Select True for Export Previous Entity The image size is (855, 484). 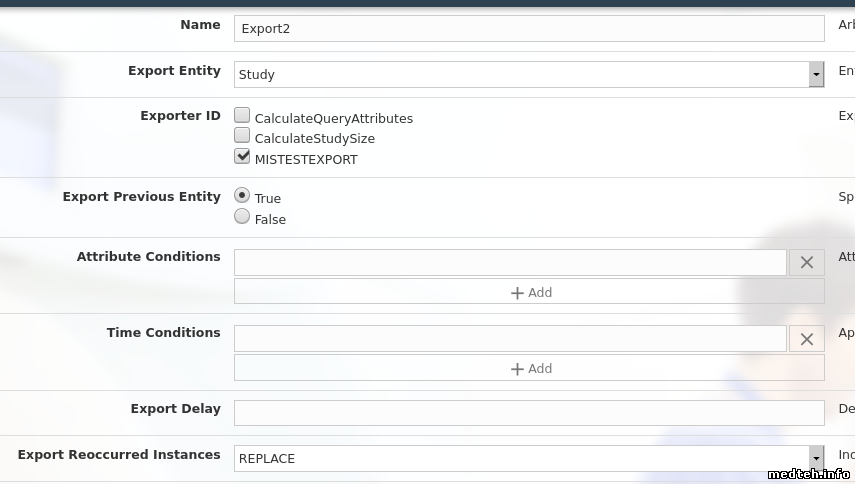coord(242,196)
